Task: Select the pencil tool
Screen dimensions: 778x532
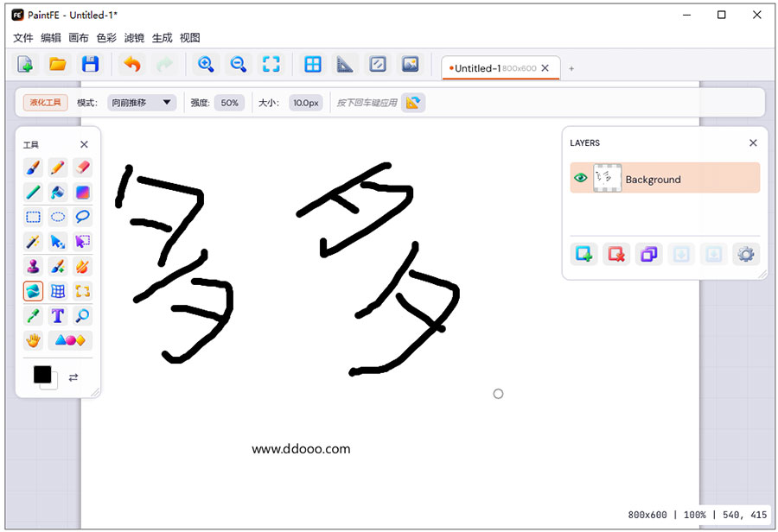Action: pyautogui.click(x=58, y=168)
